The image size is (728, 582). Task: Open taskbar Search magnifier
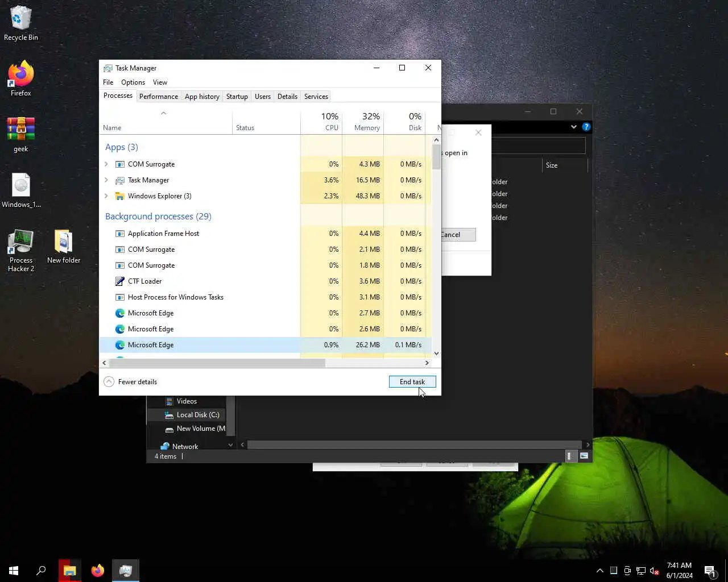(41, 570)
